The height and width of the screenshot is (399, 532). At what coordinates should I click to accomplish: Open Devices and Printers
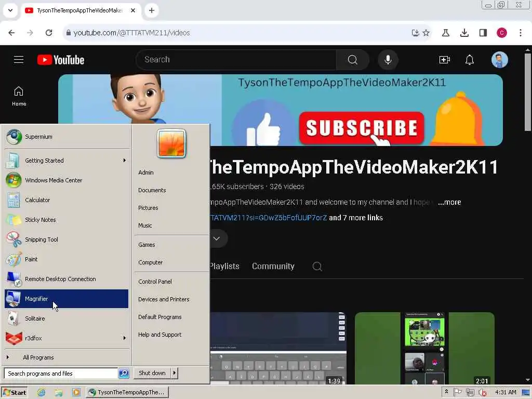pos(164,299)
